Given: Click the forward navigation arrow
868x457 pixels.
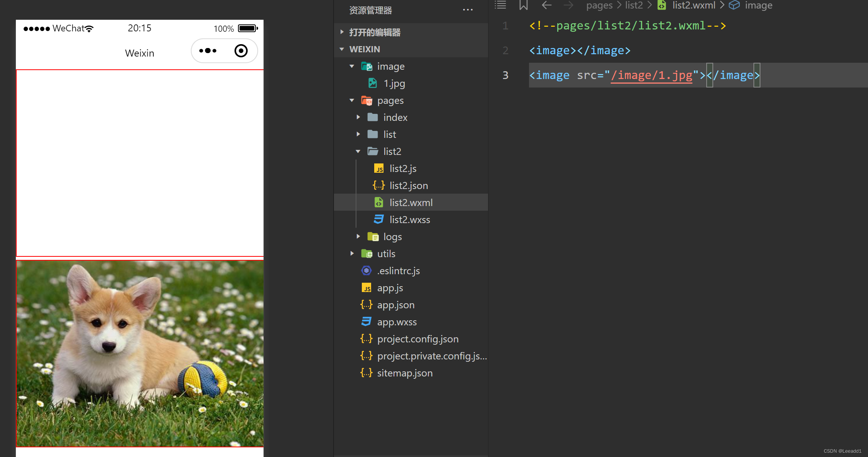Looking at the screenshot, I should (568, 5).
